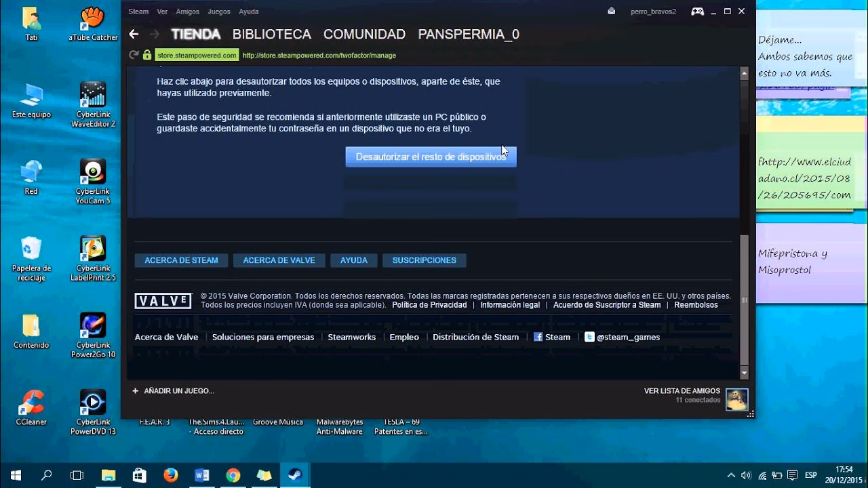Click the Twitter @steam_games icon

(x=589, y=337)
